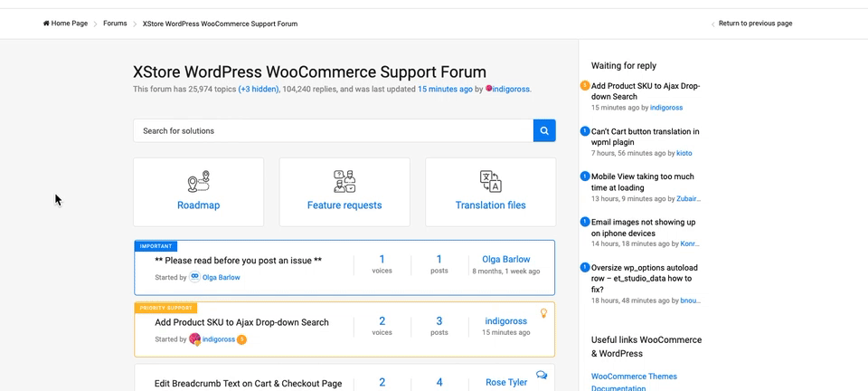Open the Feature requests link
The height and width of the screenshot is (391, 868).
click(344, 205)
